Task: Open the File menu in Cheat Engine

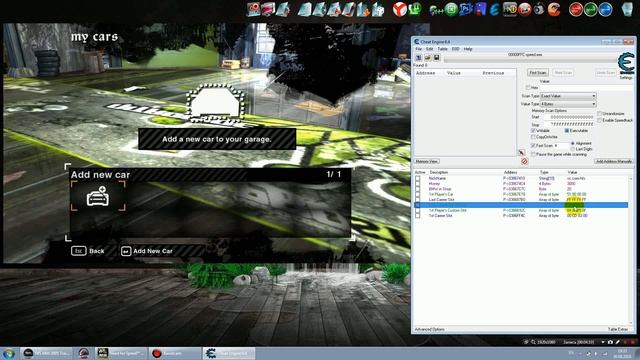Action: (x=419, y=49)
